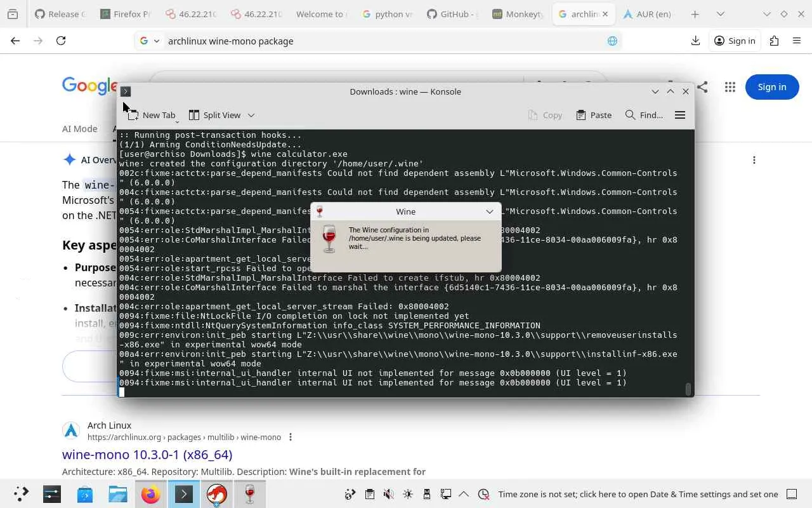Open the removable devices tray icon
This screenshot has width=812, height=508.
click(426, 494)
